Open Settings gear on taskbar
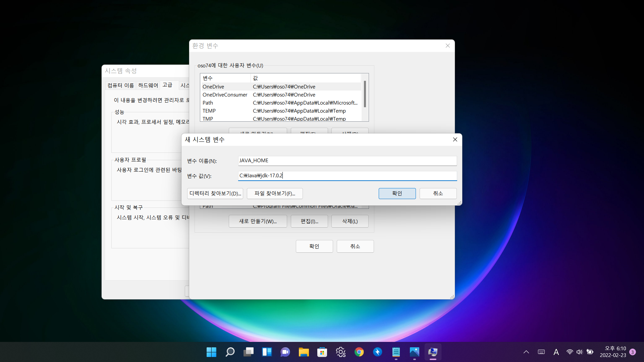The width and height of the screenshot is (644, 362). (x=341, y=352)
